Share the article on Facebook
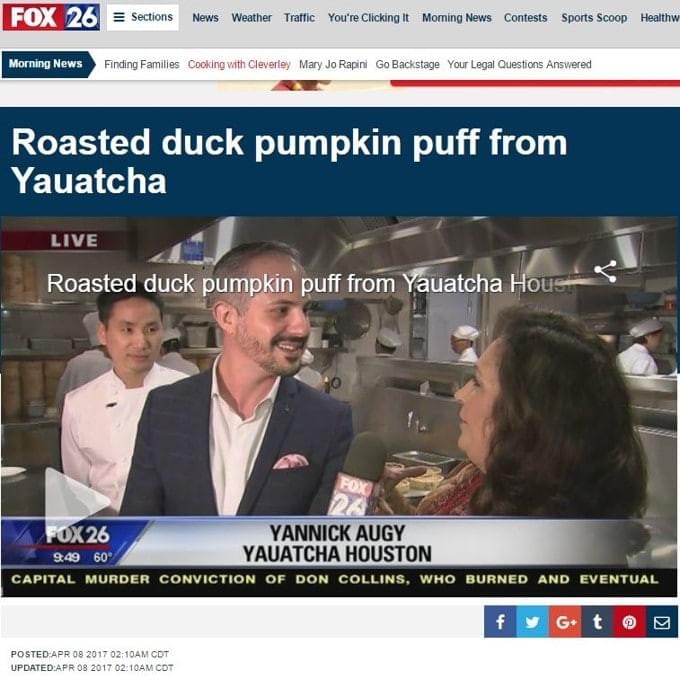 (x=500, y=621)
